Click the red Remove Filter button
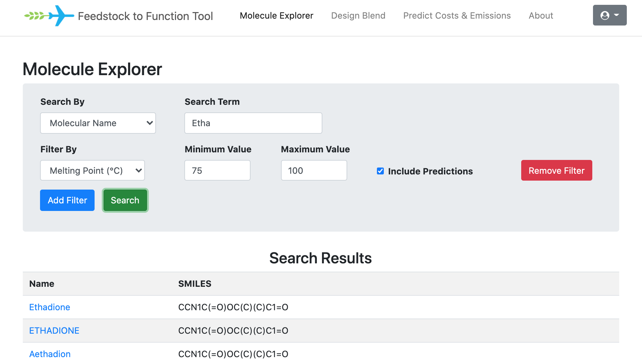 coord(556,171)
